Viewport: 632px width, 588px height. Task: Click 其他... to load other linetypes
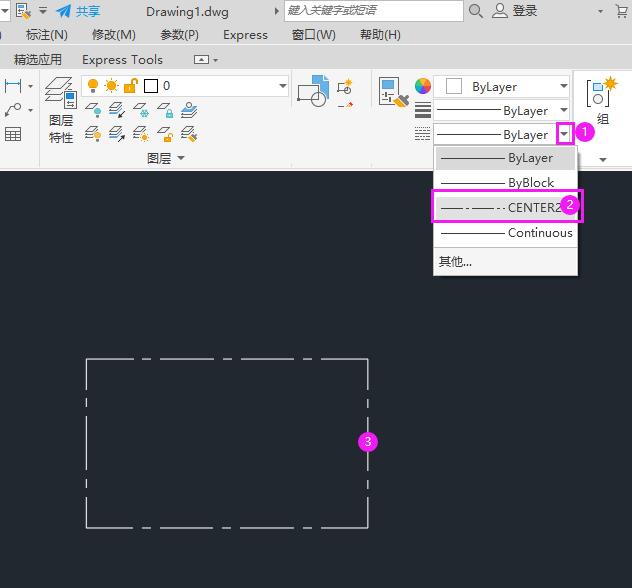455,262
